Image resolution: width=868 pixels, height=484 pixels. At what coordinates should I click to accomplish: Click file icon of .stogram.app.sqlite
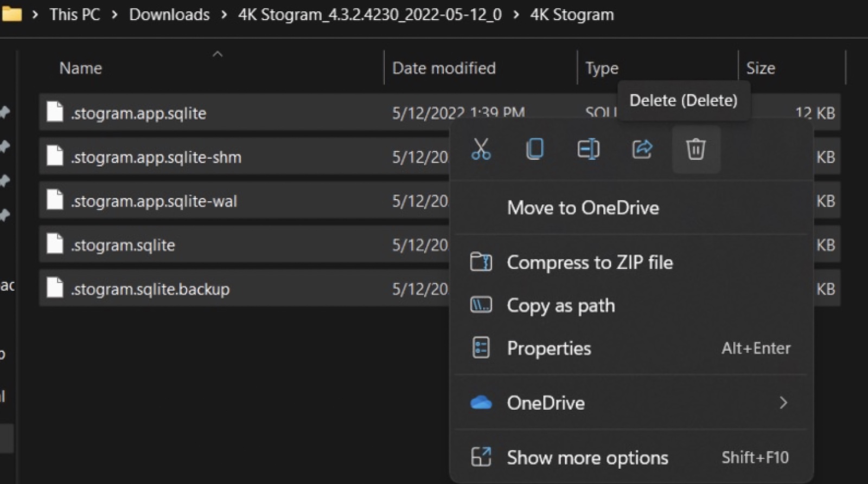tap(55, 112)
